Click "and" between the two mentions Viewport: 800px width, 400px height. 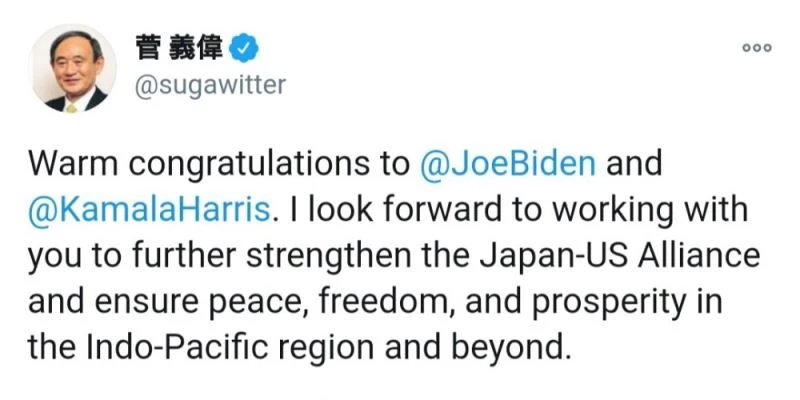click(x=635, y=163)
